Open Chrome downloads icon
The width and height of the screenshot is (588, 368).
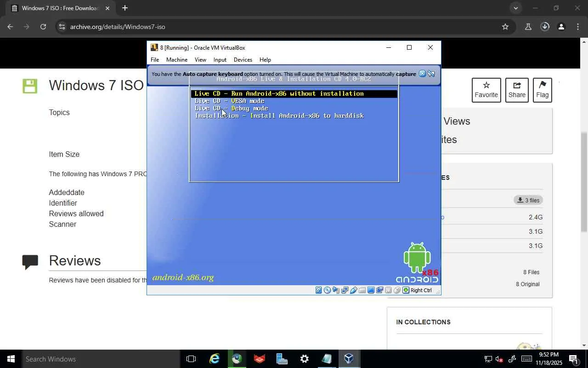click(x=545, y=27)
